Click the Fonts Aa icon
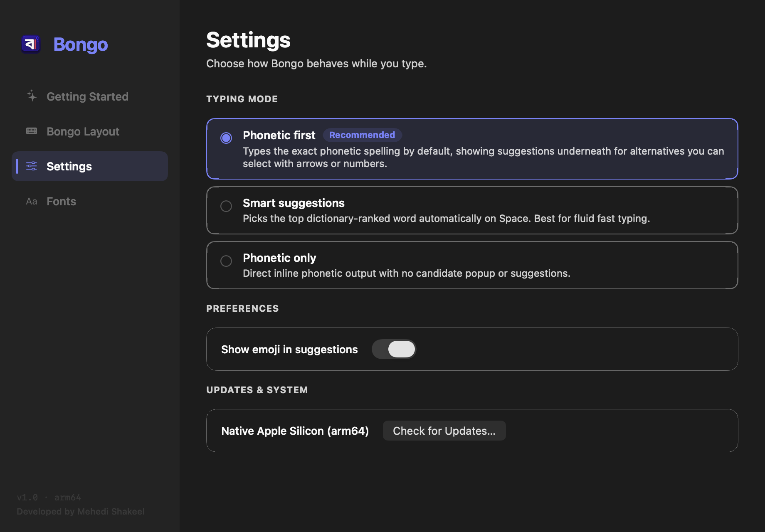 click(32, 202)
